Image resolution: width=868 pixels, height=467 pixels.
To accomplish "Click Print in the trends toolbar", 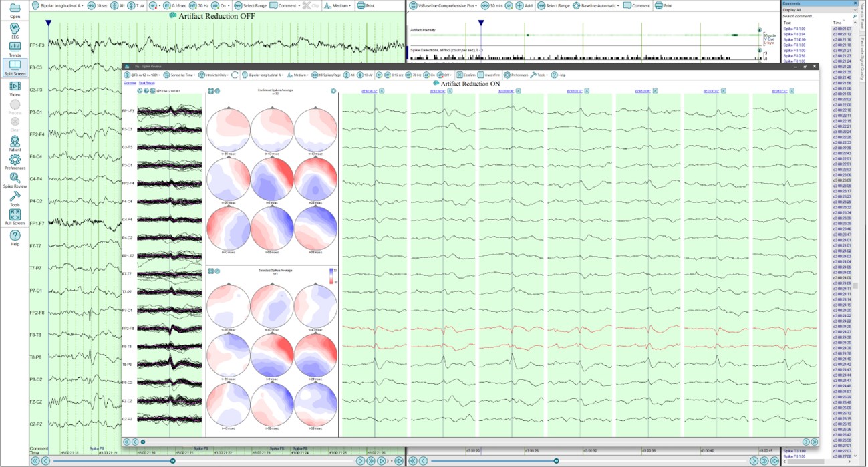I will pos(664,5).
